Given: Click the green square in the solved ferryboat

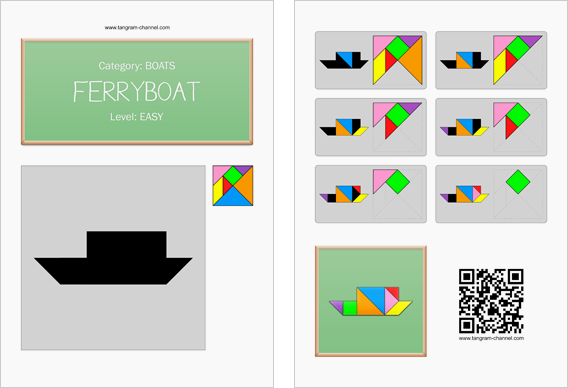Looking at the screenshot, I should [350, 308].
